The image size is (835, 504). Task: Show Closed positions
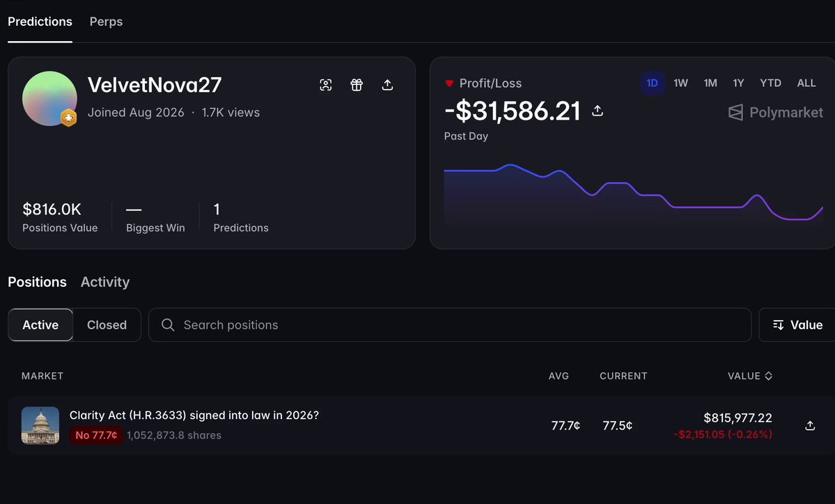click(107, 324)
